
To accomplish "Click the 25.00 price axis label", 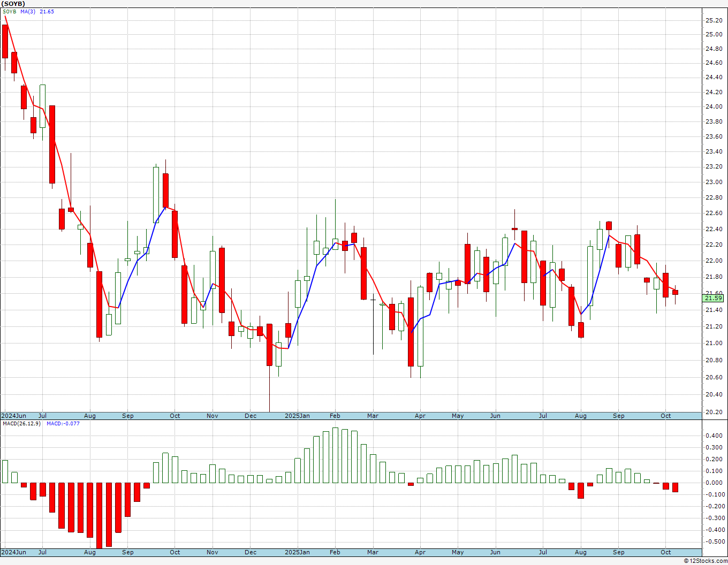I will point(714,34).
